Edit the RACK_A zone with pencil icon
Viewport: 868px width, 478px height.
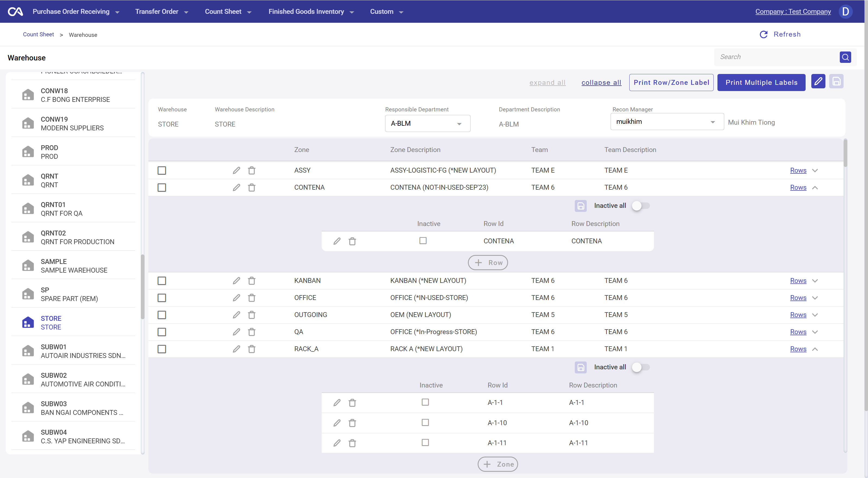point(237,349)
